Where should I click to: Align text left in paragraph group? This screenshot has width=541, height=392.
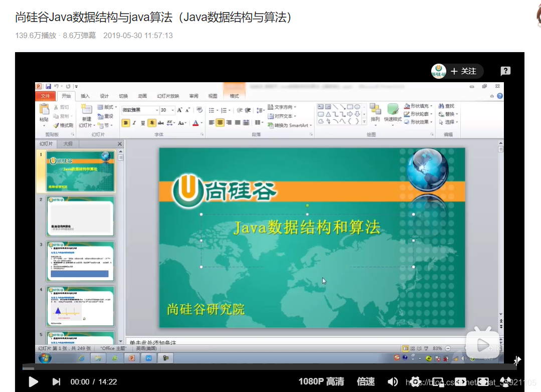point(212,122)
